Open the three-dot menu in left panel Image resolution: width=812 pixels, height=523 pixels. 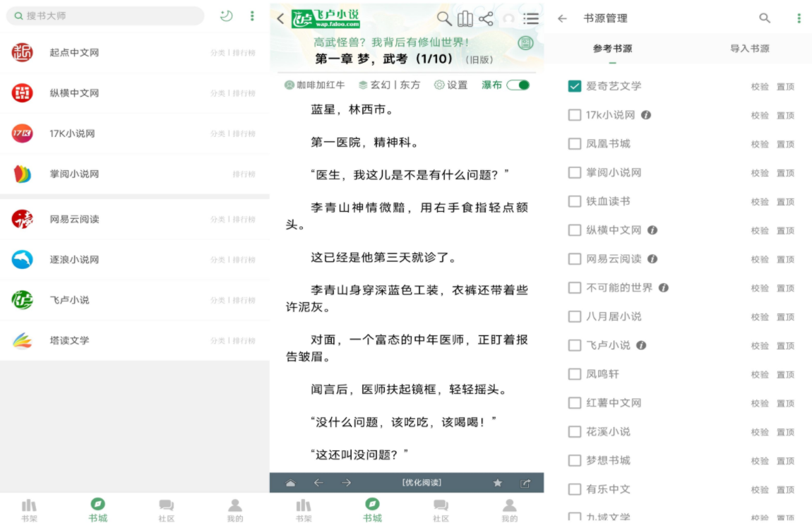click(x=252, y=16)
